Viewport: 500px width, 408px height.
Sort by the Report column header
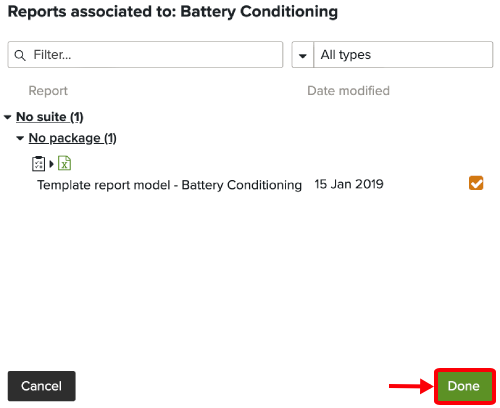coord(48,91)
